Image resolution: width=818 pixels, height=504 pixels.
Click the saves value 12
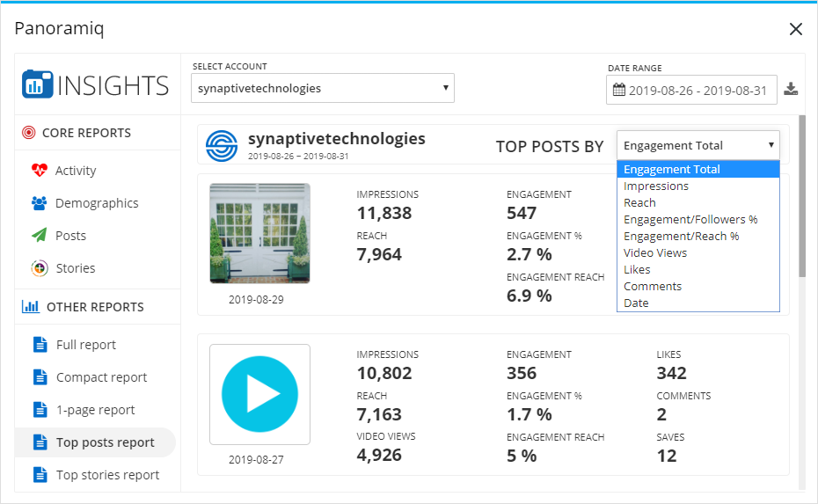(667, 456)
